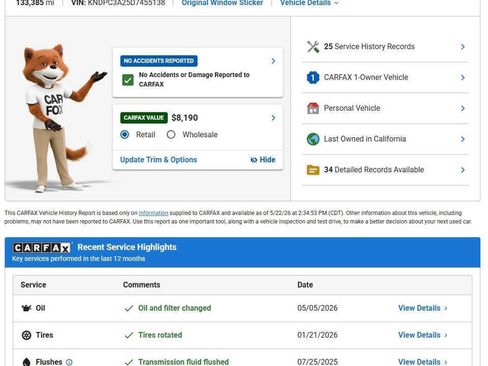View Details for the Oil service
488x366 pixels.
point(423,308)
